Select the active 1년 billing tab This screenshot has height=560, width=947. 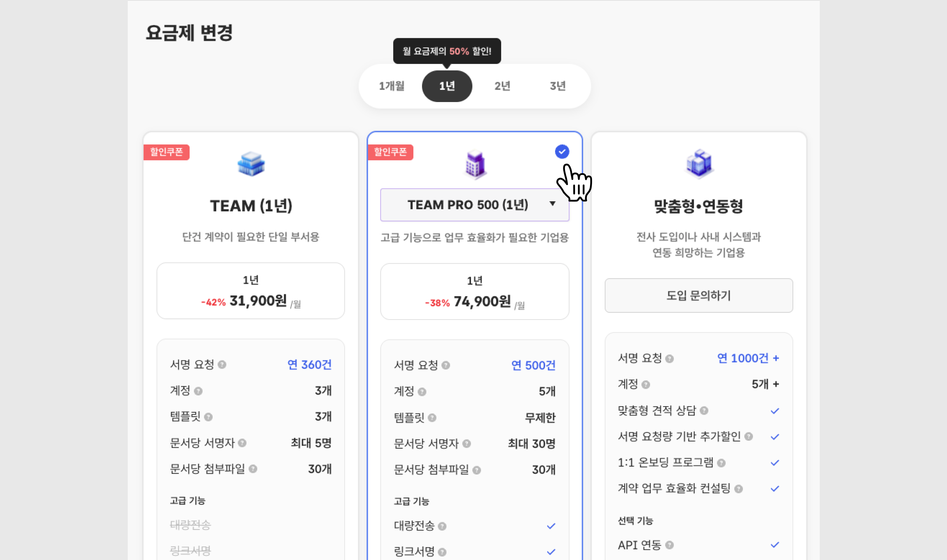(447, 86)
